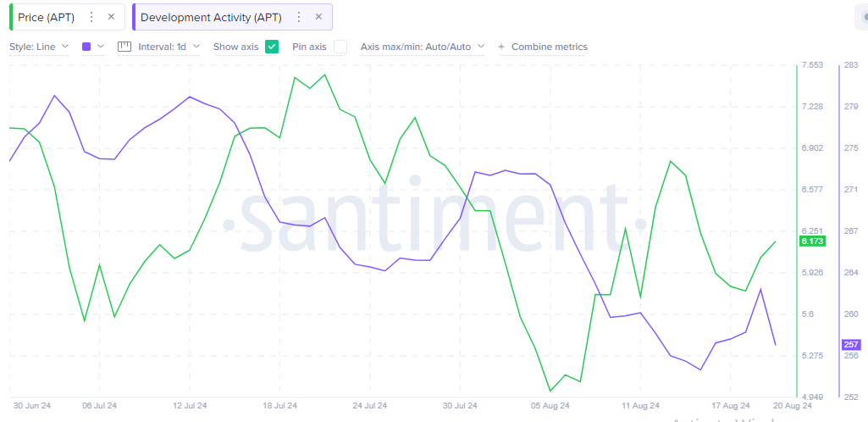Select the Development Activity (APT) tab
868x422 pixels.
(211, 17)
